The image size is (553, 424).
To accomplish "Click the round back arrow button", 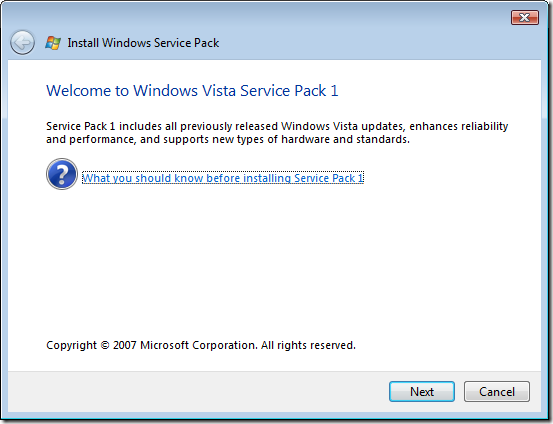I will pos(22,43).
